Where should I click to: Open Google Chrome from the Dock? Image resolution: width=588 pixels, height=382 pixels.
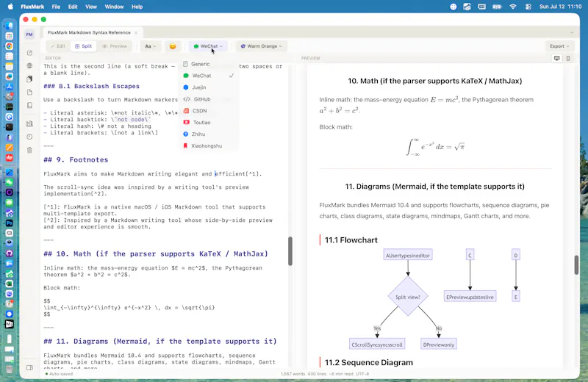point(10,46)
